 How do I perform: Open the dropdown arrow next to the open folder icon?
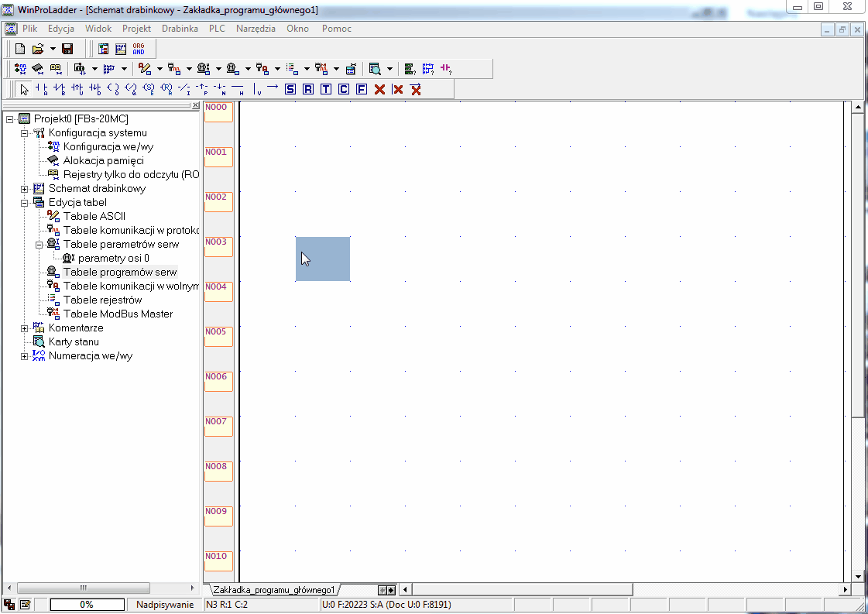click(53, 49)
